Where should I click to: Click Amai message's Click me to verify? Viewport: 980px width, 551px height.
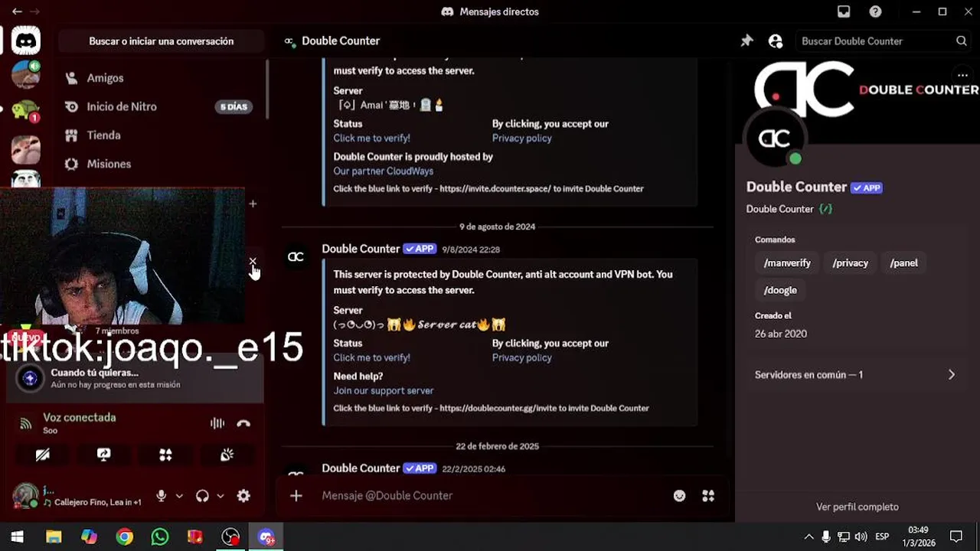click(371, 139)
